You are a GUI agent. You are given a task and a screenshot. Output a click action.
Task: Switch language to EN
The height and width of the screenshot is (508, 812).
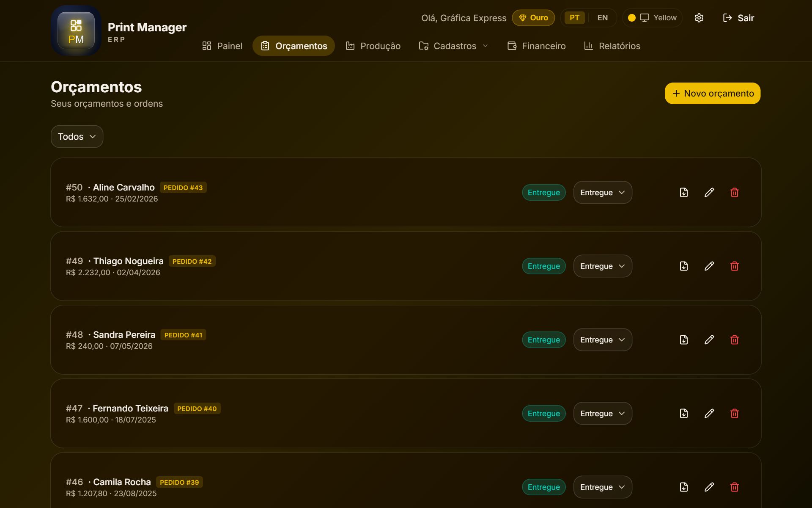point(603,18)
